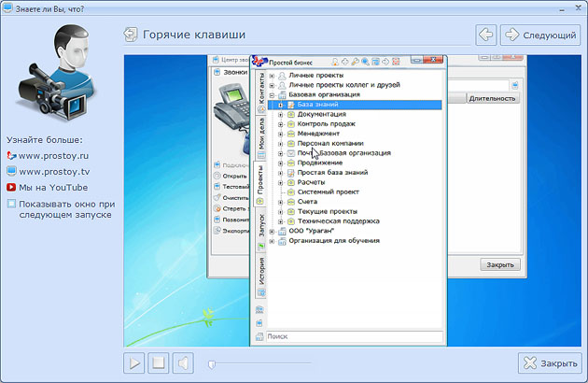Switch to the Запуск vertical tab
Image resolution: width=588 pixels, height=383 pixels.
coord(261,231)
